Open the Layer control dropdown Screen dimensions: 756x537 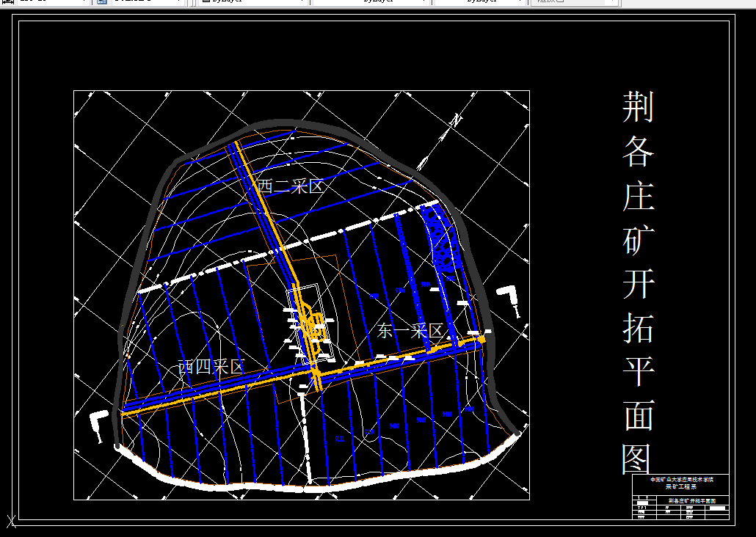51,4
